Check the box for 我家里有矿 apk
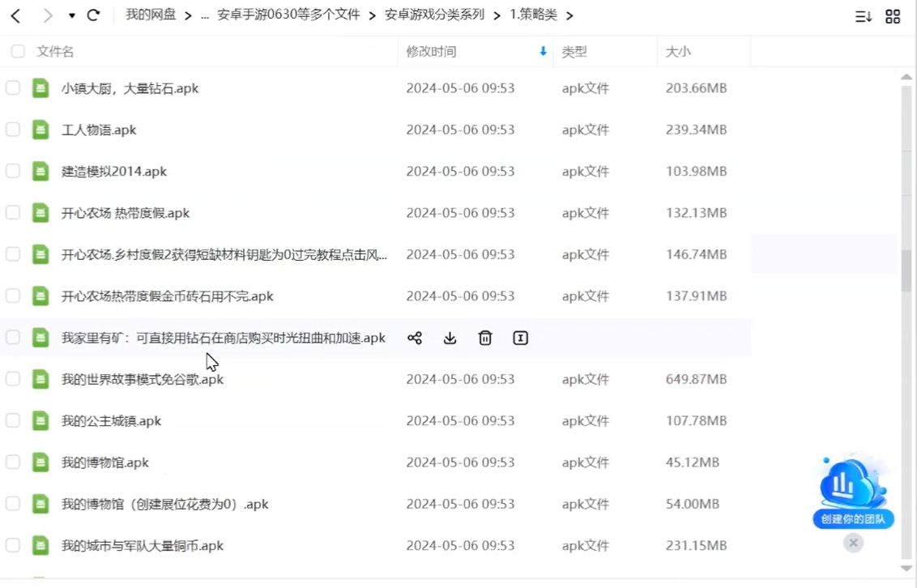 13,338
